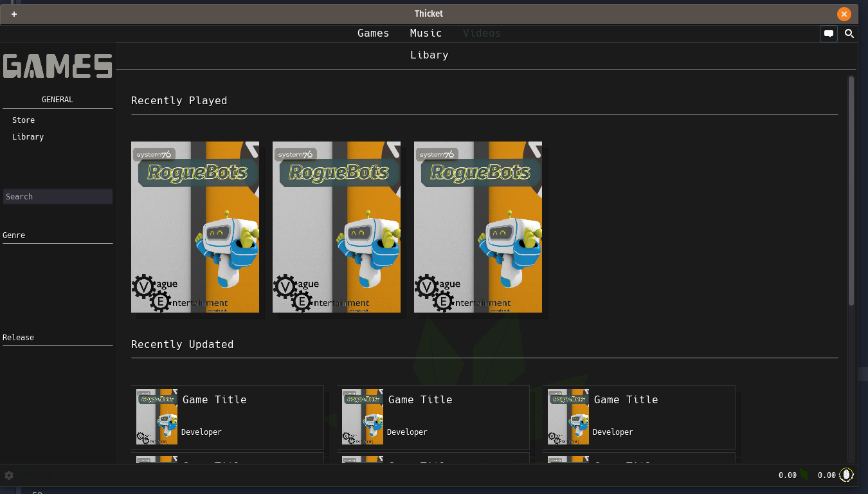Click the magnifying glass search icon
The height and width of the screenshot is (494, 868).
click(x=849, y=34)
